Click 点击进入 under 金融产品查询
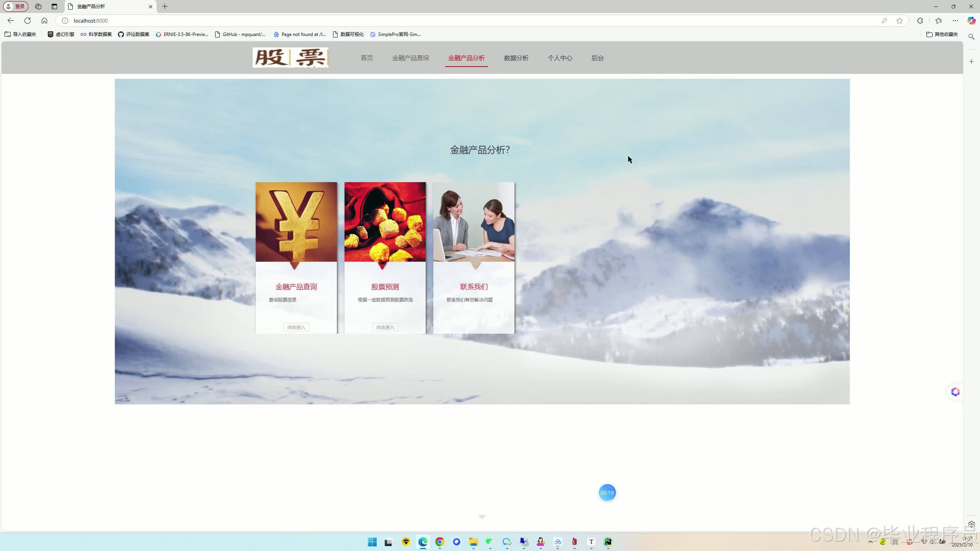The height and width of the screenshot is (551, 980). point(296,327)
